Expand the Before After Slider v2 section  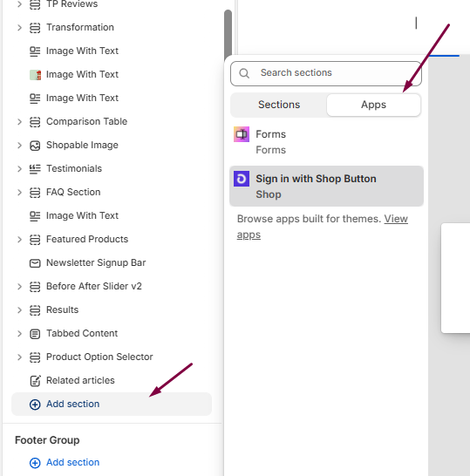[19, 287]
